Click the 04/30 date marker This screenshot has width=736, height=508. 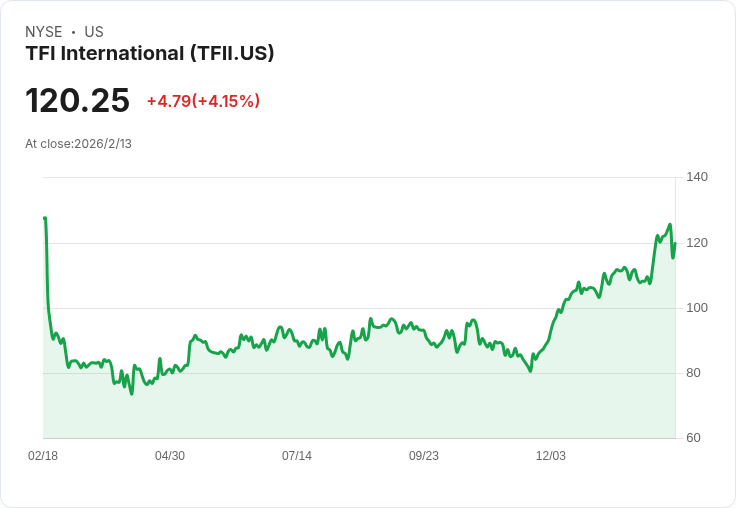click(x=170, y=456)
